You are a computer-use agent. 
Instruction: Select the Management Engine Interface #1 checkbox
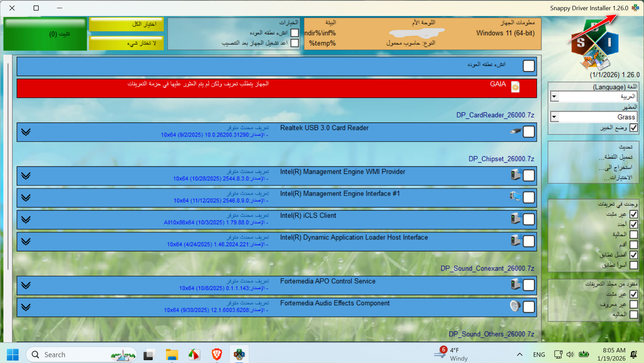pos(529,198)
